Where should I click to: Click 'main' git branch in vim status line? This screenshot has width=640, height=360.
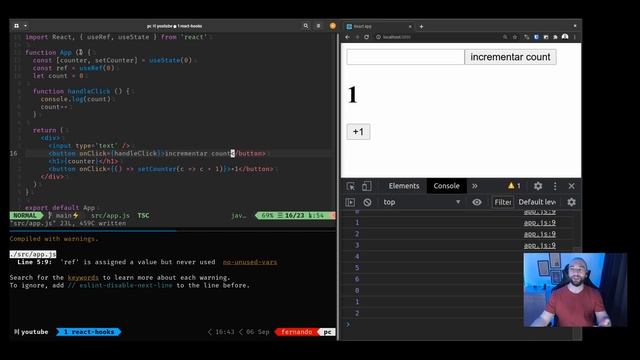click(x=64, y=216)
